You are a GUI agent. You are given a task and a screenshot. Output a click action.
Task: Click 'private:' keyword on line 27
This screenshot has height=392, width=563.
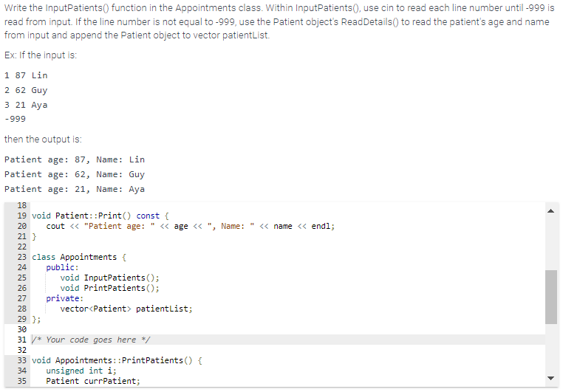click(64, 298)
